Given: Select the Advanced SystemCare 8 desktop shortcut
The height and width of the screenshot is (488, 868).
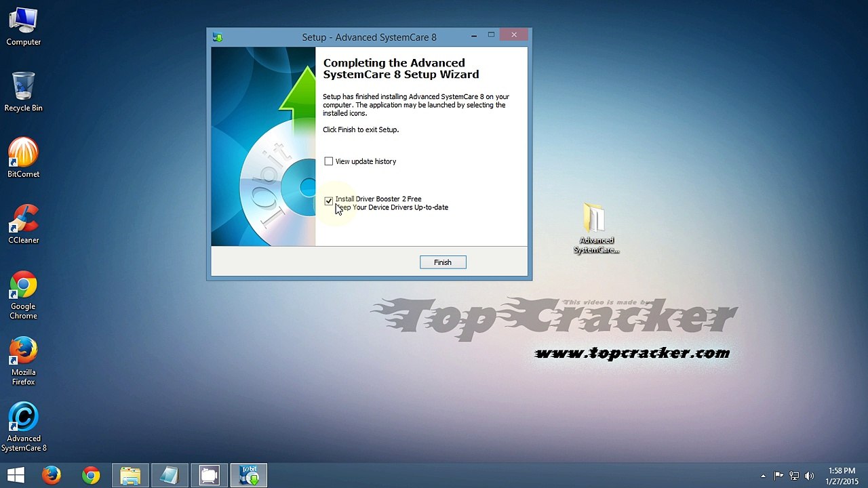Looking at the screenshot, I should [x=24, y=427].
